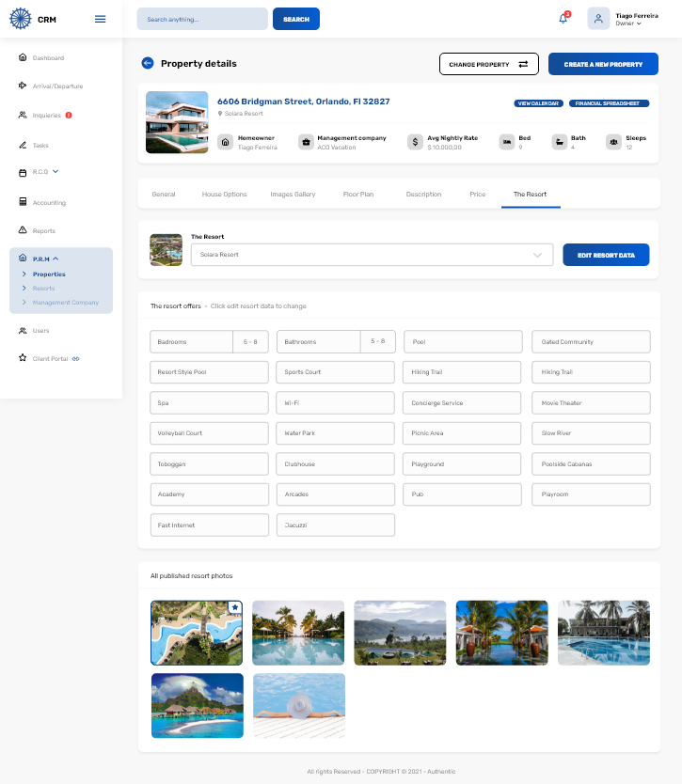Open the Solara Resort dropdown
The image size is (682, 784).
[373, 255]
